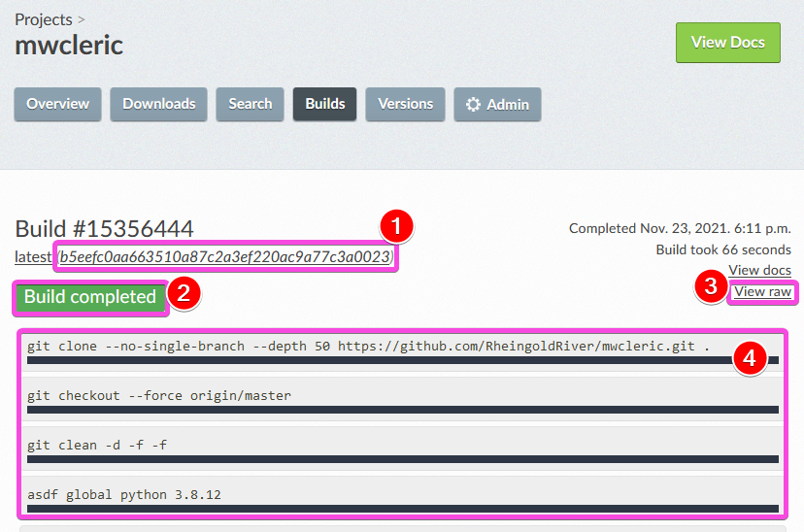
Task: Switch to the Downloads tab
Action: click(x=159, y=104)
